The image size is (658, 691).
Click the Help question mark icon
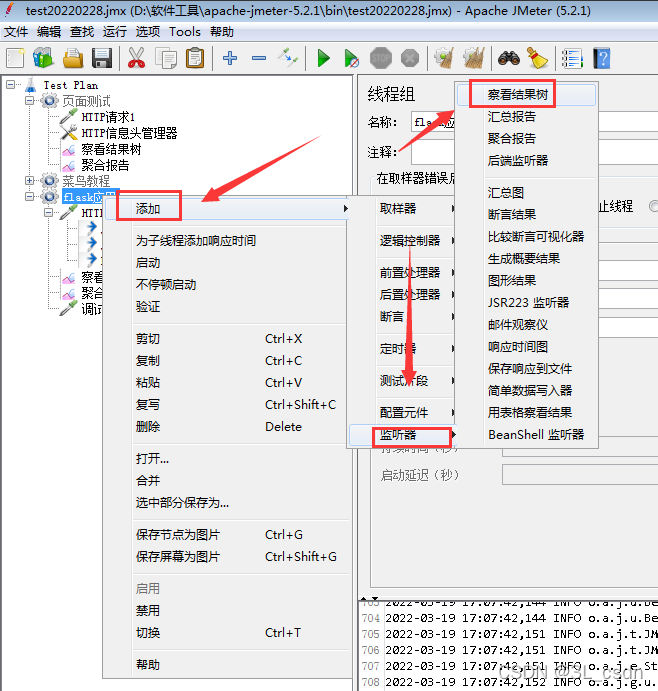tap(602, 58)
